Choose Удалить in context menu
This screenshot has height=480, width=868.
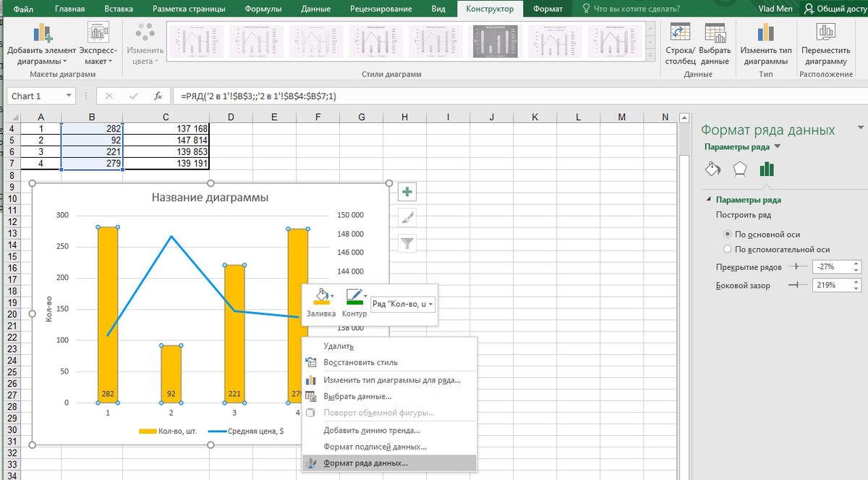point(389,346)
